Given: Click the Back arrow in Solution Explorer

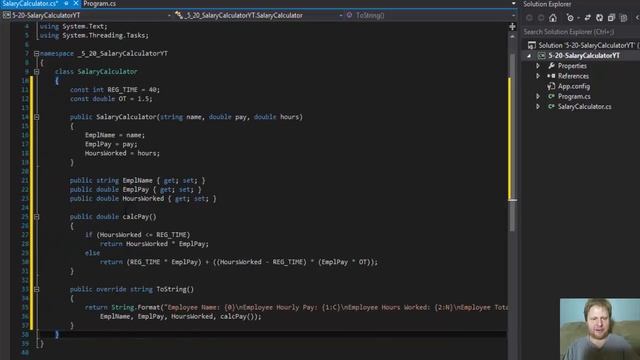Looking at the screenshot, I should coord(529,18).
